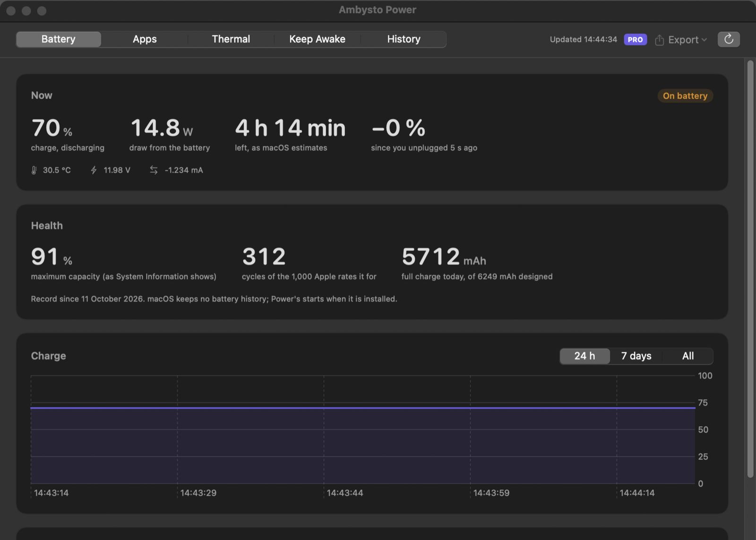Click the 14:44:14 chart time label
The image size is (756, 540).
click(x=637, y=493)
